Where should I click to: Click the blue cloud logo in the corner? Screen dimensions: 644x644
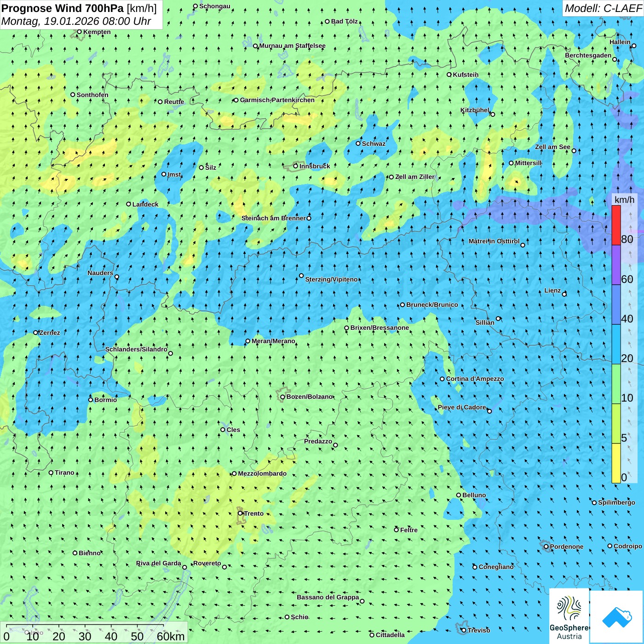[x=616, y=617]
